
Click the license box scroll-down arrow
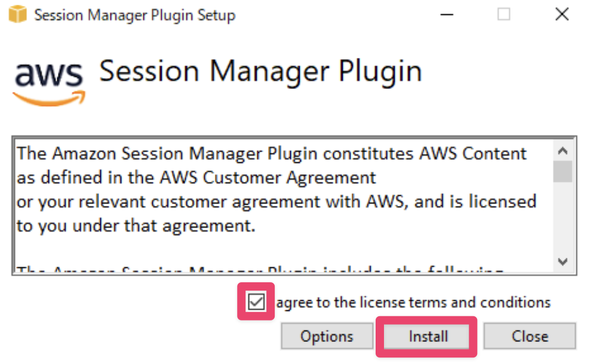tap(563, 261)
